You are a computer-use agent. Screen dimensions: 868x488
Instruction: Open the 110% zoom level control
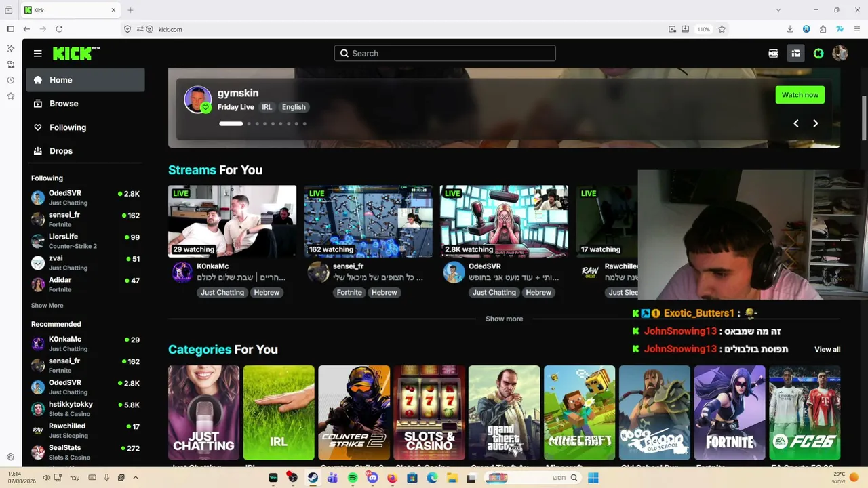[703, 29]
